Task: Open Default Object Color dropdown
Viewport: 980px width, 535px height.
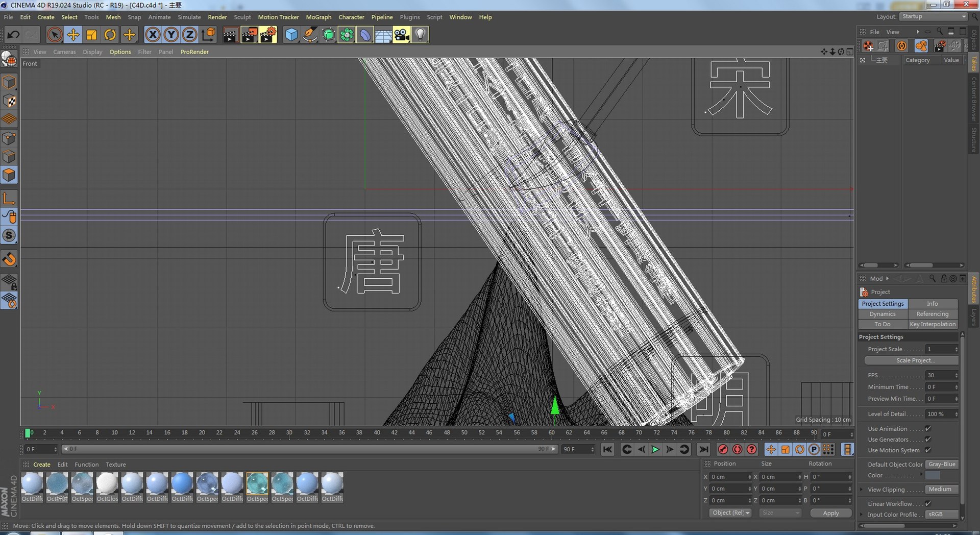Action: point(942,465)
